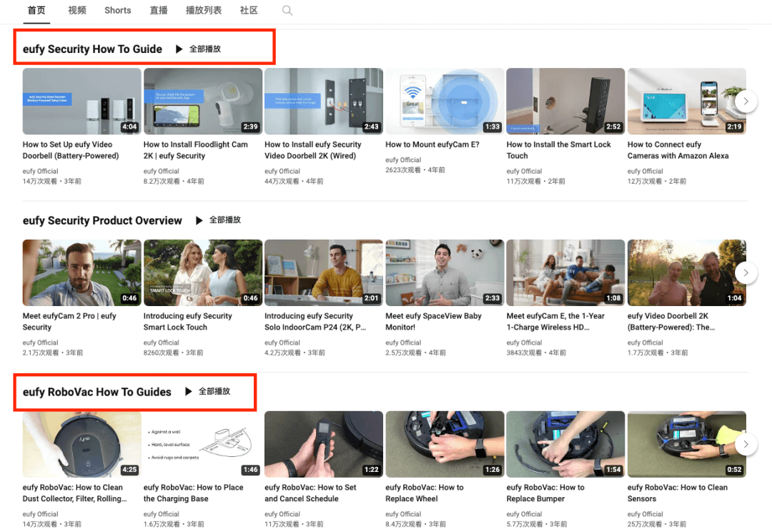Image resolution: width=772 pixels, height=532 pixels.
Task: Open RoboVac Replace Wheel thumbnail
Action: [x=445, y=444]
